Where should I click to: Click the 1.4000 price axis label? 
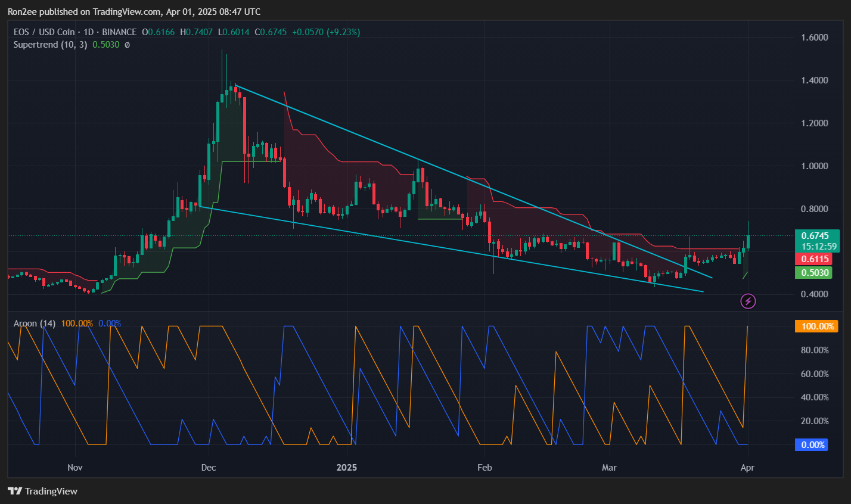tap(815, 80)
